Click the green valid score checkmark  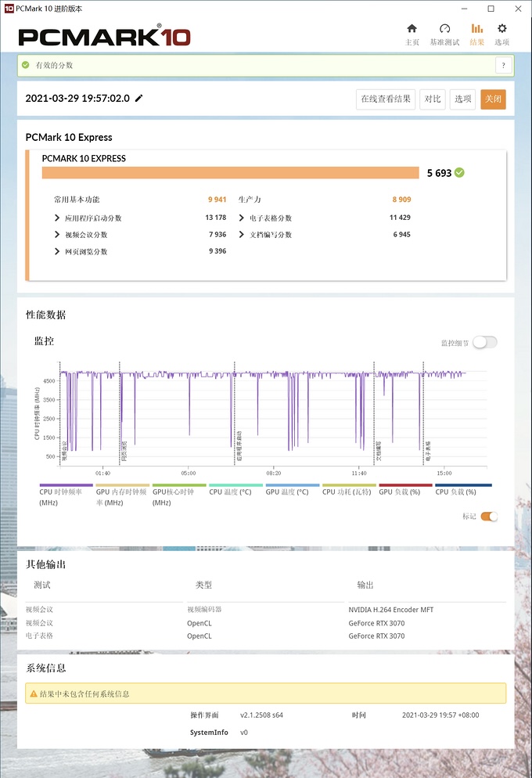coord(25,65)
